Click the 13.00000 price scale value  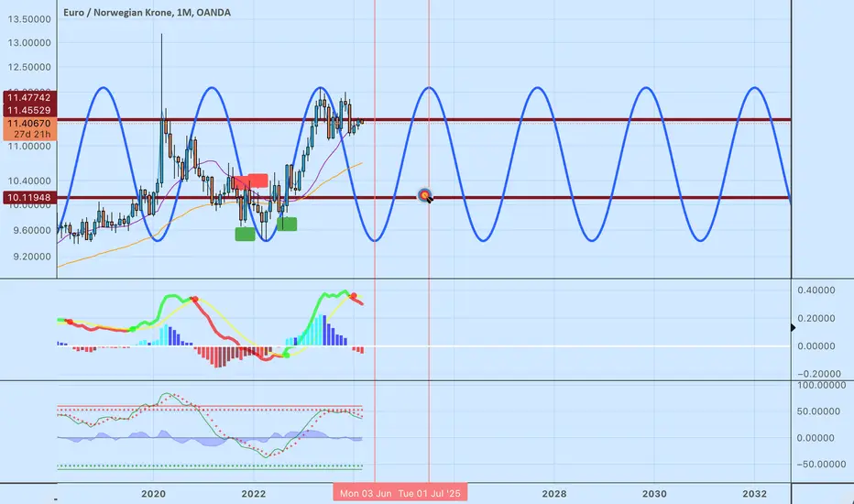tap(29, 43)
